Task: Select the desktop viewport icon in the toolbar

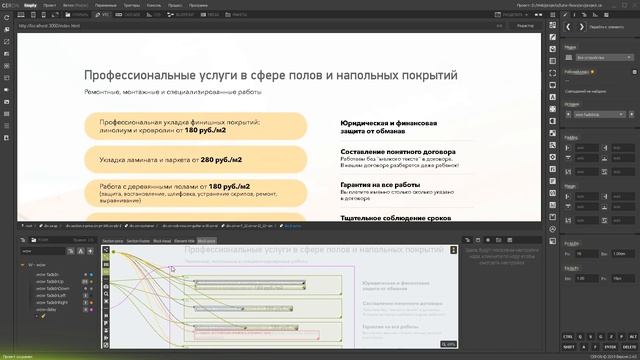Action: coord(21,15)
